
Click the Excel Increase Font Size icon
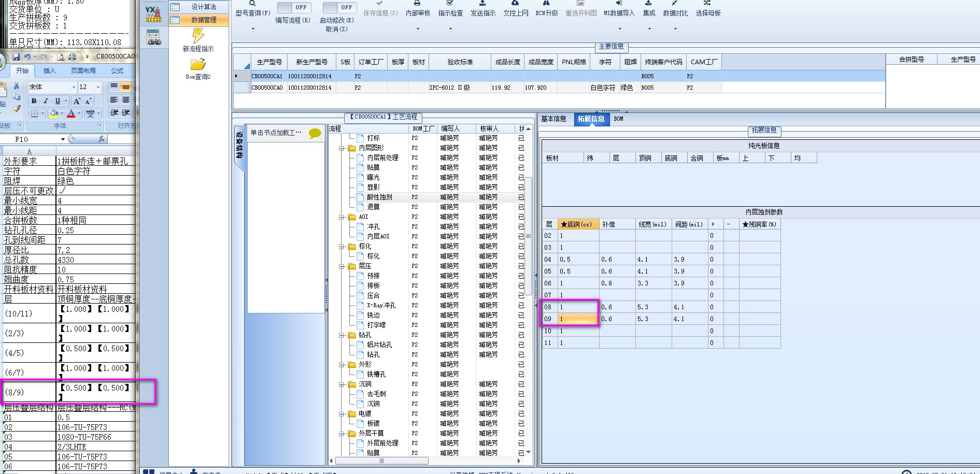coord(77,101)
